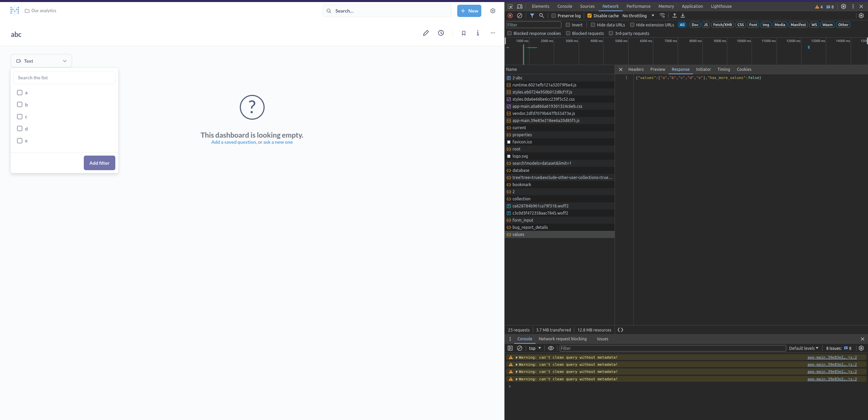Screen dimensions: 868x420
Task: Select the edit dashboard pencil icon
Action: (x=426, y=33)
